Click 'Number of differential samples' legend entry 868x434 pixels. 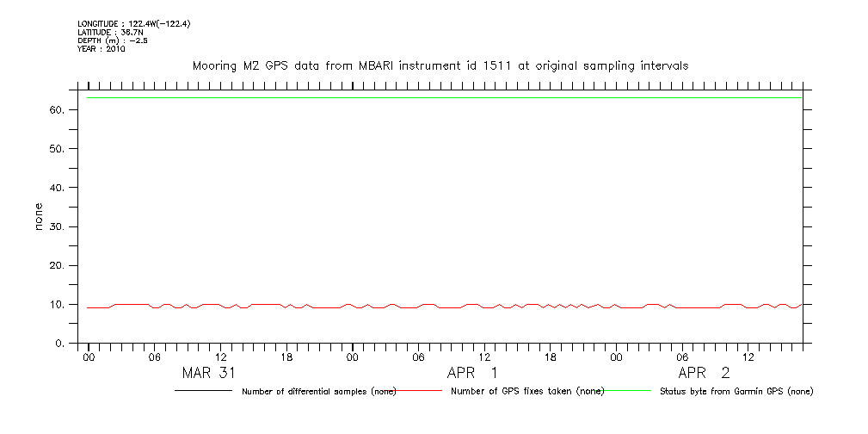(319, 391)
